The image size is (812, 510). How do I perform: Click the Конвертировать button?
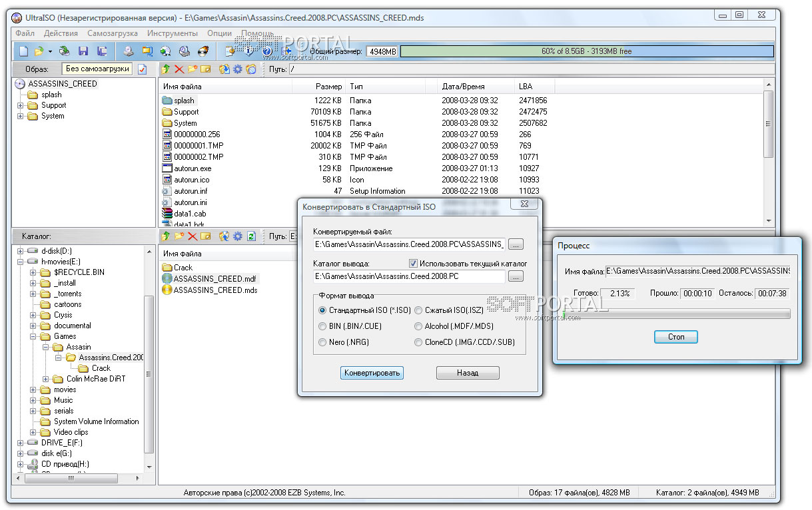372,373
